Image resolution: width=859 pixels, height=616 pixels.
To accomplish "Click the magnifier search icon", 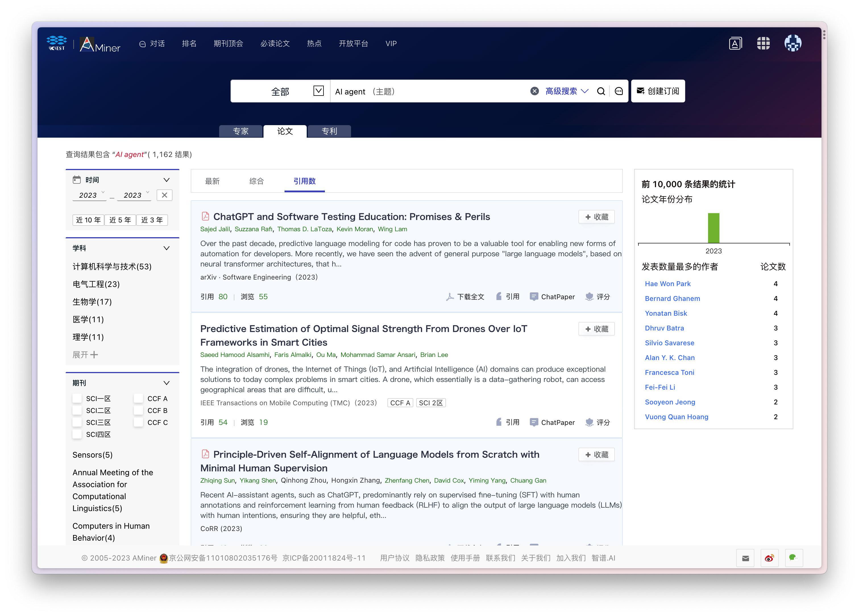I will point(601,91).
